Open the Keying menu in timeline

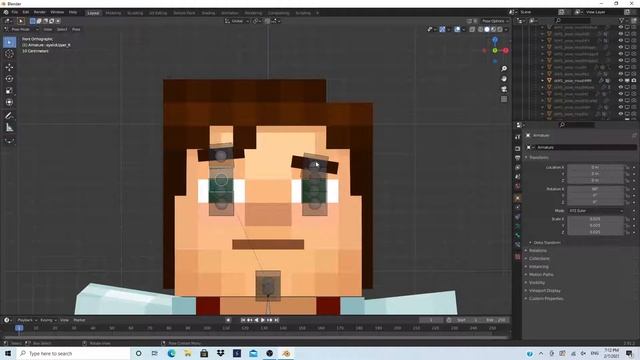tap(48, 320)
